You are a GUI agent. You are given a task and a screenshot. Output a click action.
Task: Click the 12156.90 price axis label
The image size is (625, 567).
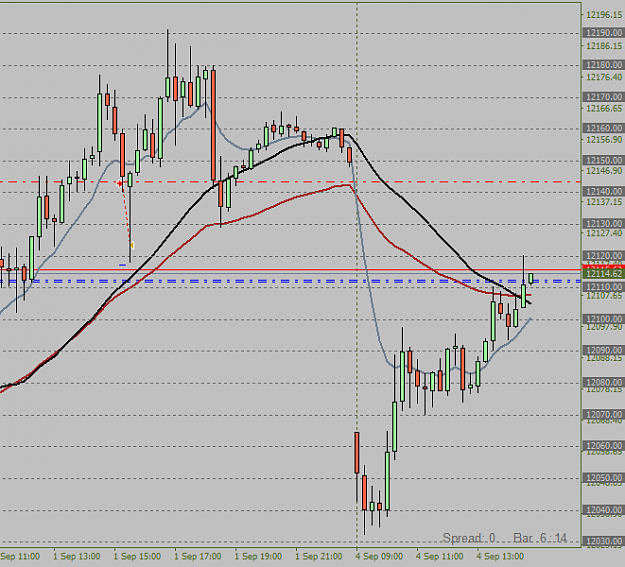coord(603,139)
